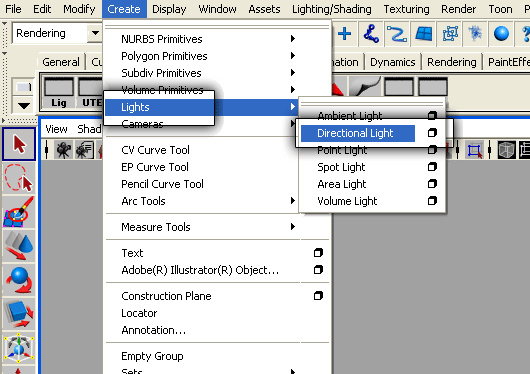Open the Lighting/Shading menu
Viewport: 530px width, 374px height.
click(x=332, y=9)
